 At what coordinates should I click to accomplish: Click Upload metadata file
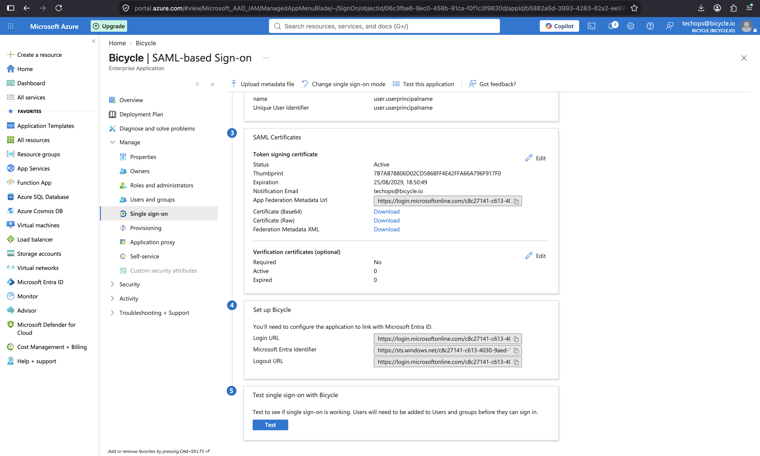tap(262, 84)
